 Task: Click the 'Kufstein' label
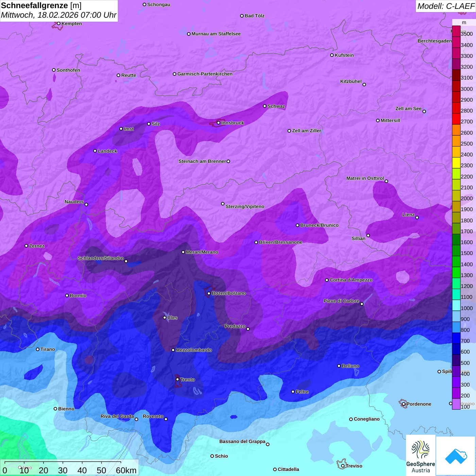344,55
